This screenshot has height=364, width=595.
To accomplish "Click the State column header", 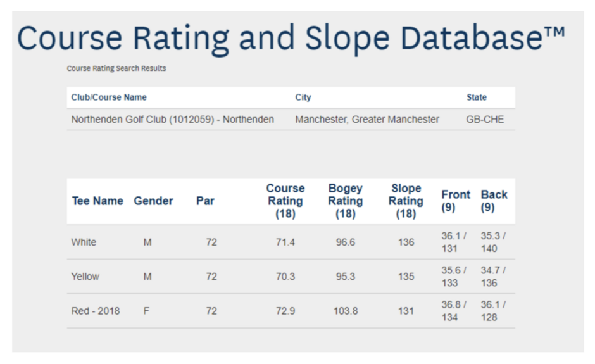I will coord(477,97).
